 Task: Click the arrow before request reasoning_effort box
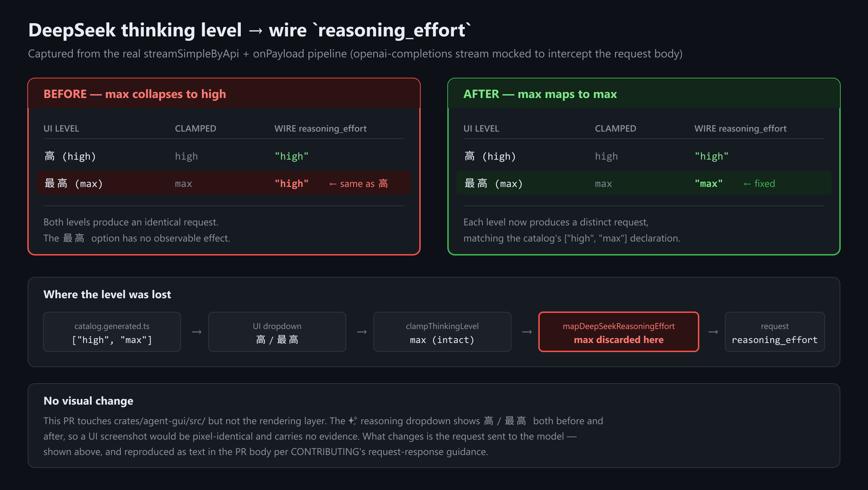[713, 332]
